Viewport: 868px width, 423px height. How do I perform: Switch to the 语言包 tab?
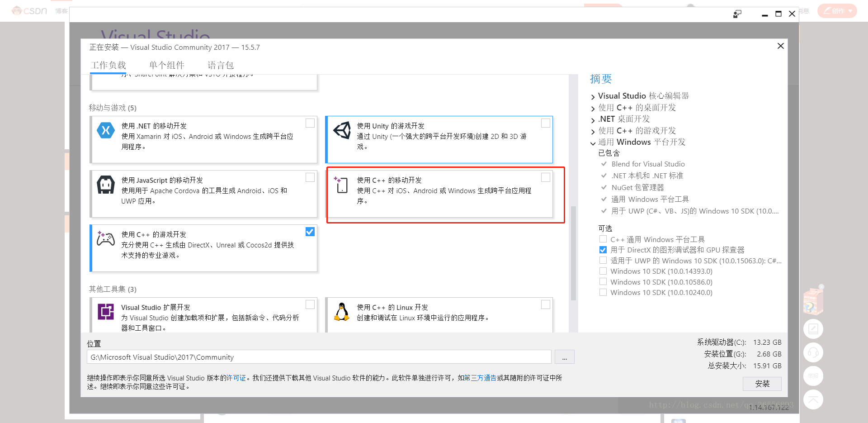221,65
